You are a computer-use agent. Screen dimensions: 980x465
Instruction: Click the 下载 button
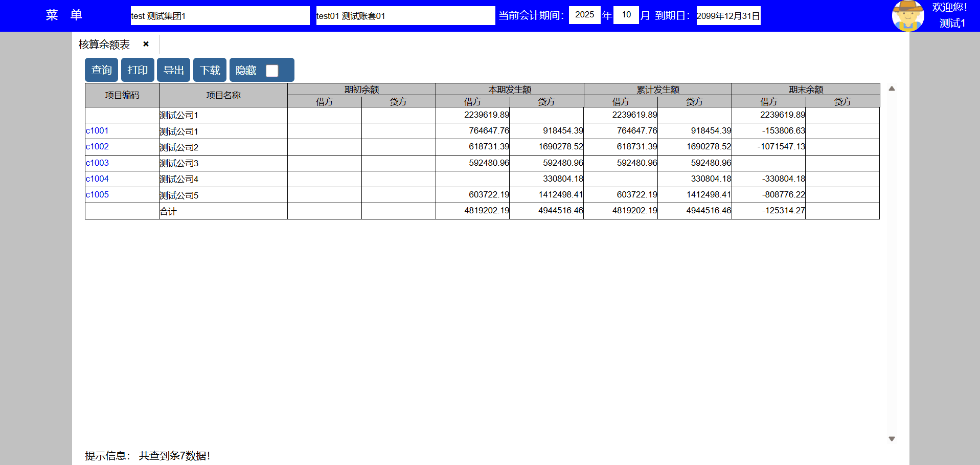pyautogui.click(x=210, y=70)
